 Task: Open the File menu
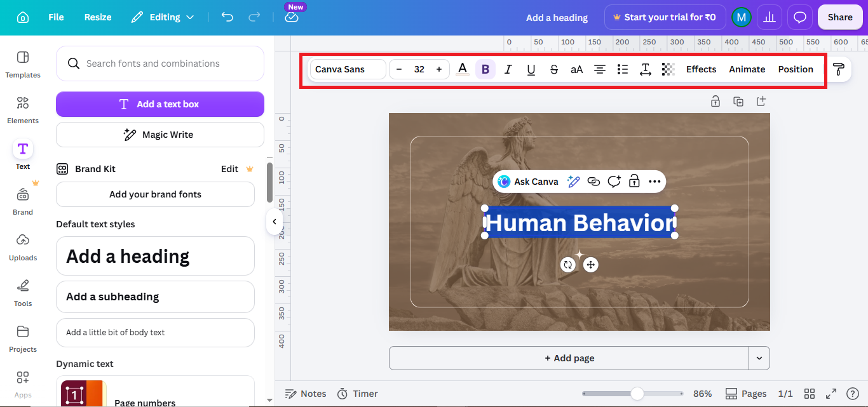[x=56, y=17]
